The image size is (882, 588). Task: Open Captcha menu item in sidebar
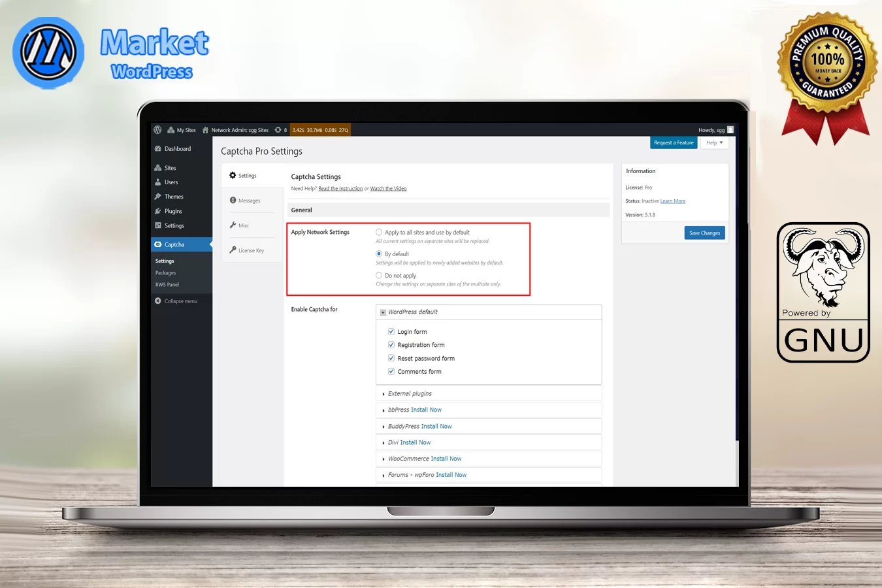coord(182,244)
